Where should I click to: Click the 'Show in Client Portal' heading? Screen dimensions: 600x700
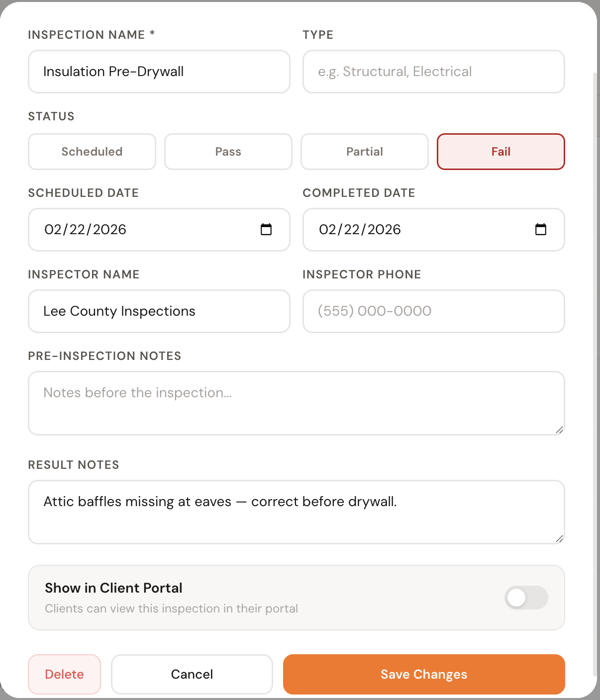click(x=113, y=588)
